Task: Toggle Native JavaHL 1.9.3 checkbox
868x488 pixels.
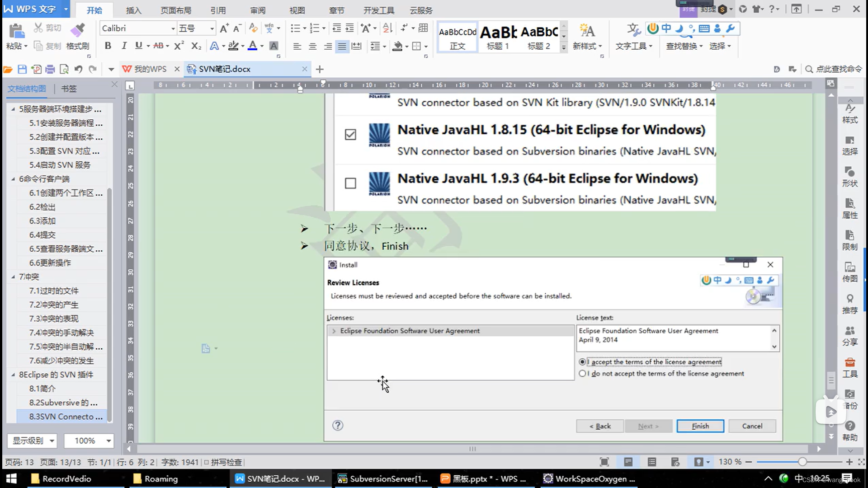Action: coord(350,183)
